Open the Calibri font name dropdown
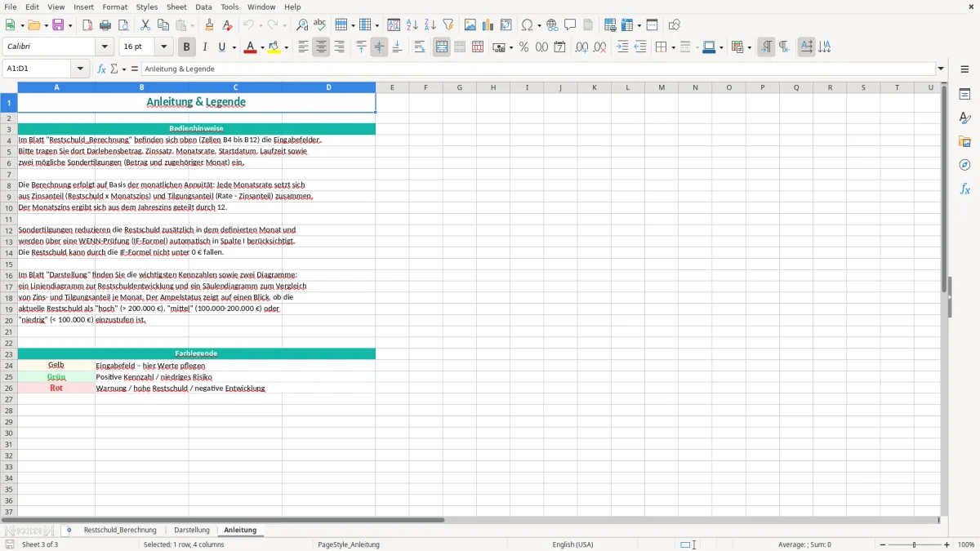The height and width of the screenshot is (551, 980). (104, 47)
